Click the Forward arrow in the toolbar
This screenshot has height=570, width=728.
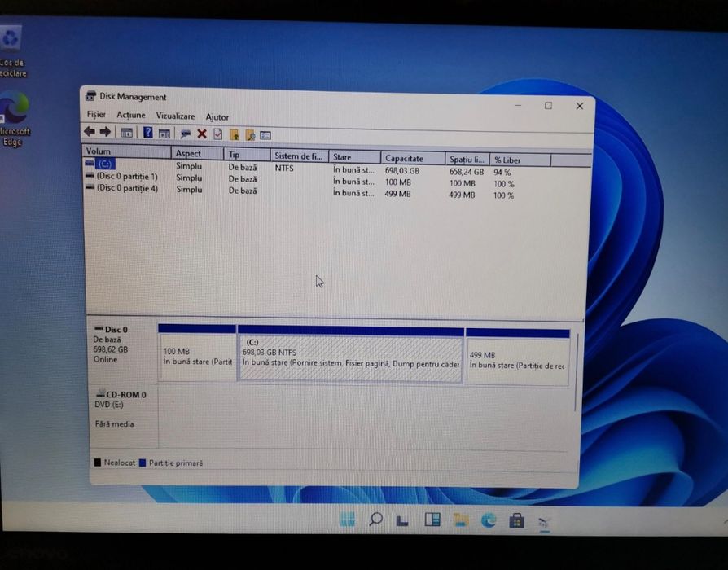105,132
